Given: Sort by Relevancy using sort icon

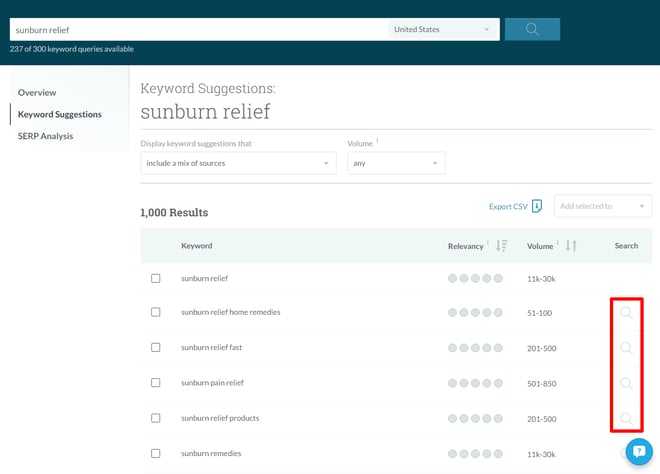Looking at the screenshot, I should coord(501,245).
